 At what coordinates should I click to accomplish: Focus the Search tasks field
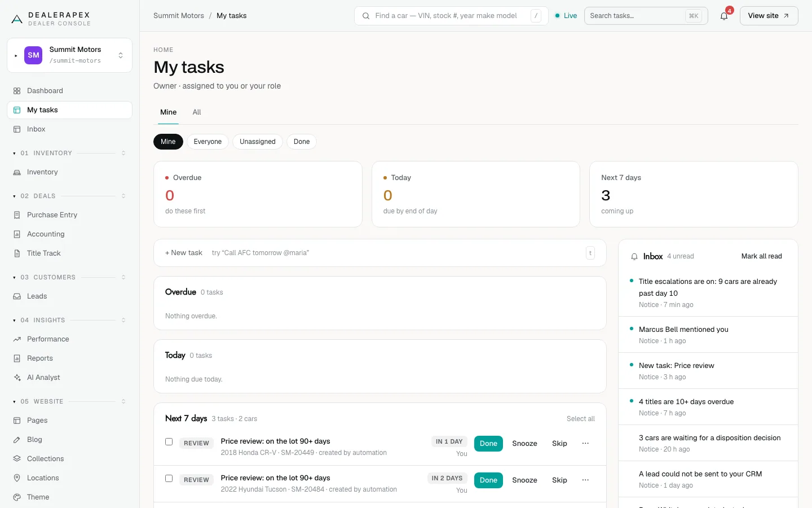(646, 16)
